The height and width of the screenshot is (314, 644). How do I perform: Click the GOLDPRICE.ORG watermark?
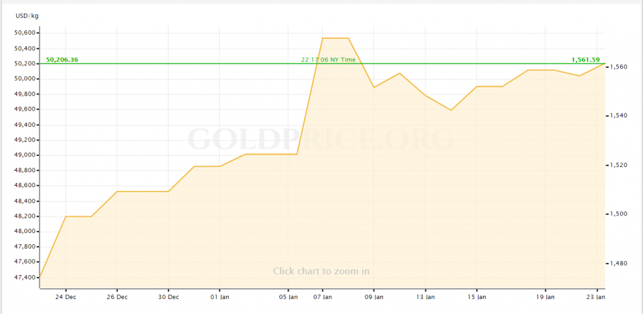[321, 139]
